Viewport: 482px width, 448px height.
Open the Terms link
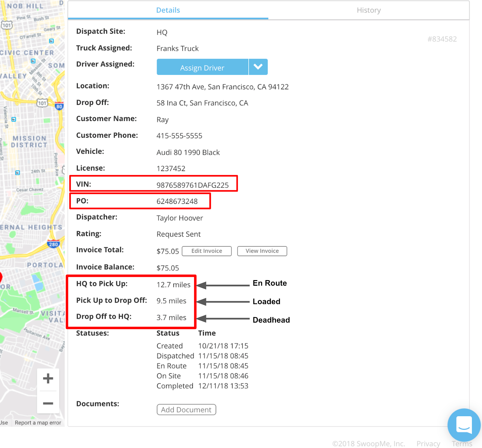tap(462, 443)
